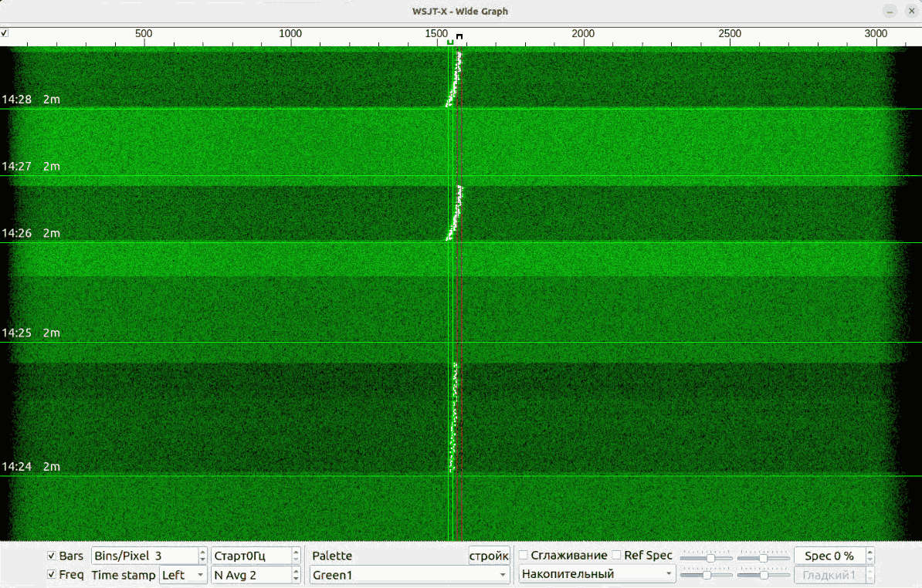Open the Накопительный mode dropdown
922x588 pixels.
(x=597, y=574)
